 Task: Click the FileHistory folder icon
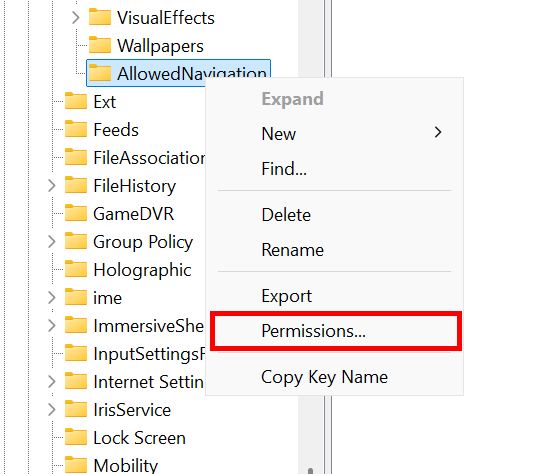tap(76, 185)
